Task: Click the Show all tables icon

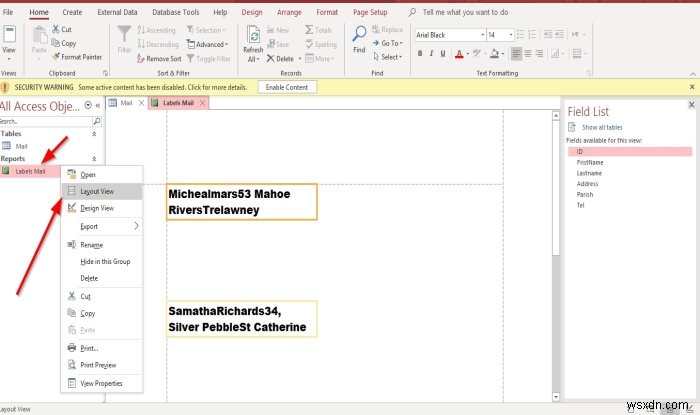Action: pos(572,127)
